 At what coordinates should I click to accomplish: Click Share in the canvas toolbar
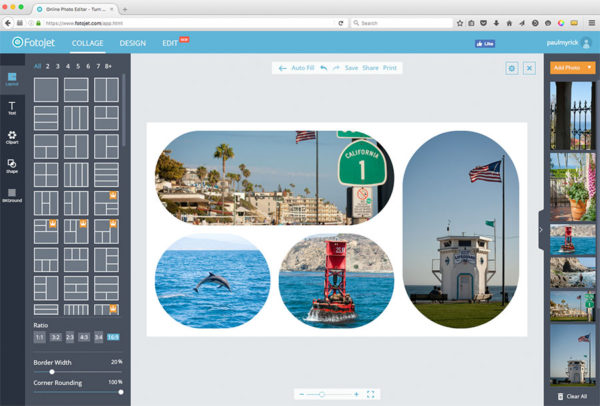pos(370,68)
